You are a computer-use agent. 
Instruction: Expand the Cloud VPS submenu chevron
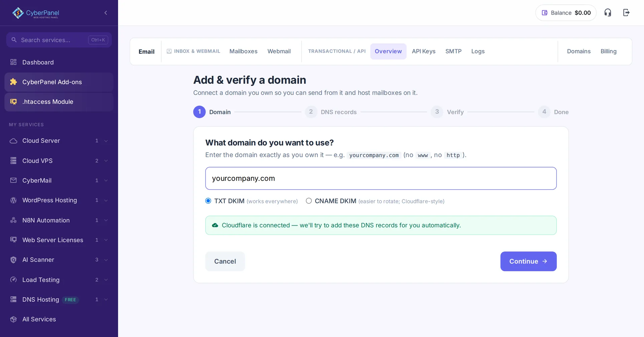[106, 161]
